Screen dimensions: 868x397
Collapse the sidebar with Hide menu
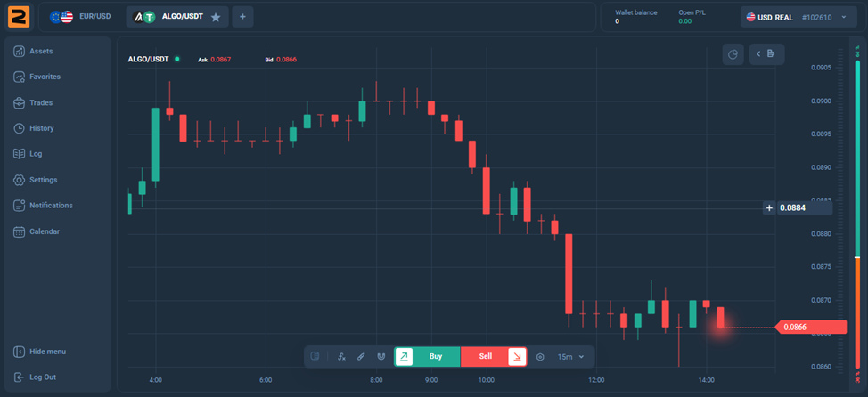tap(46, 352)
